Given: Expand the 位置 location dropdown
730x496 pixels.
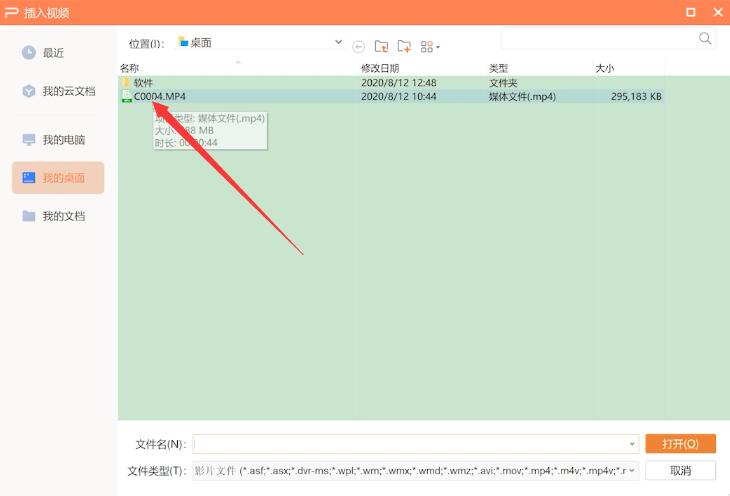Looking at the screenshot, I should pyautogui.click(x=338, y=42).
